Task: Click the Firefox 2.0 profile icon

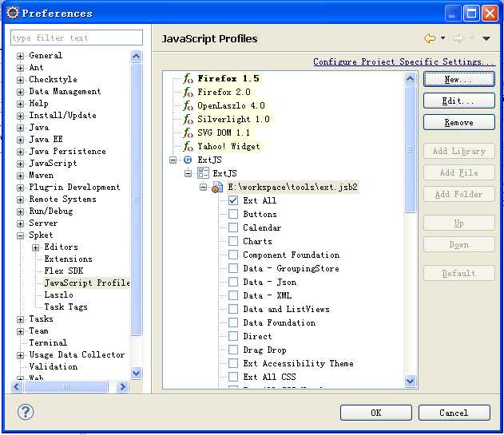Action: point(188,93)
